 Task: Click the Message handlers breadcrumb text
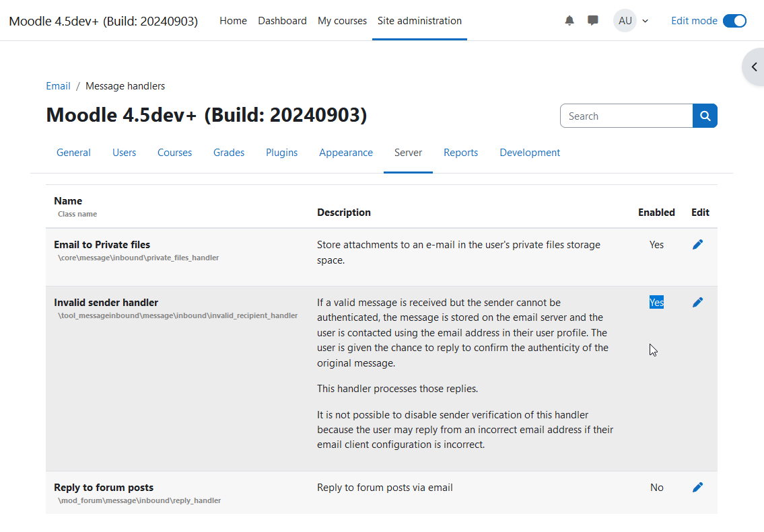(x=125, y=86)
